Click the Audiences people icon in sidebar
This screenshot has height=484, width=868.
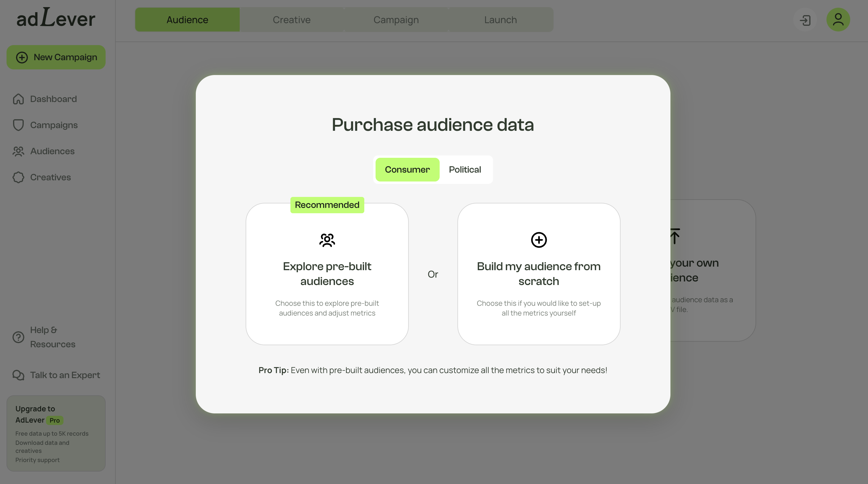(x=18, y=151)
